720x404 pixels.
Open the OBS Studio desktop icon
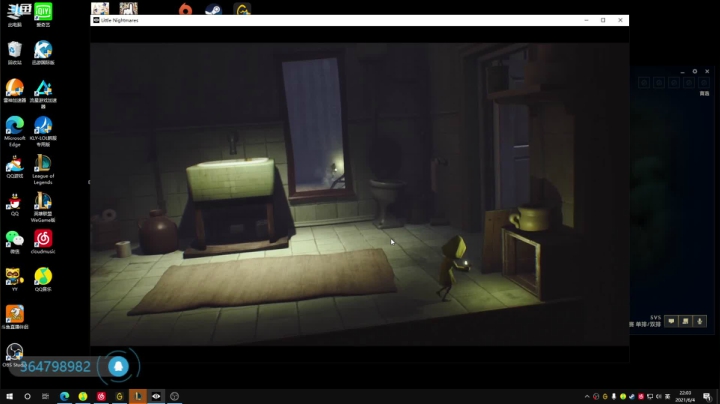click(x=15, y=353)
